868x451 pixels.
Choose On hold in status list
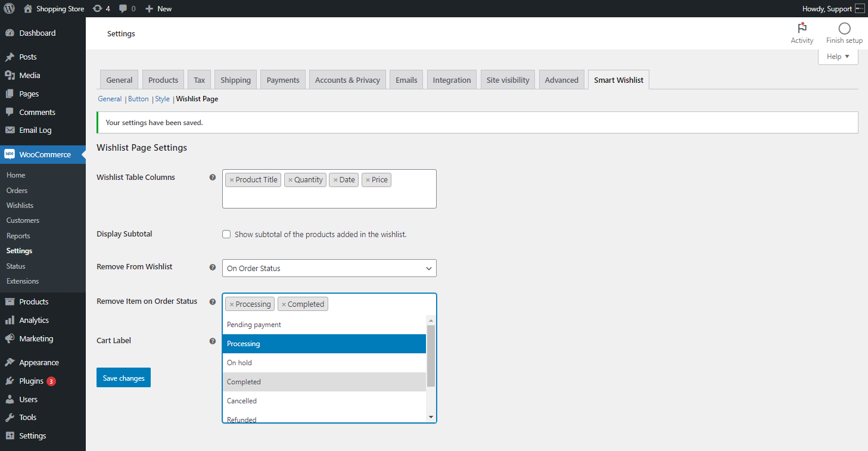324,363
